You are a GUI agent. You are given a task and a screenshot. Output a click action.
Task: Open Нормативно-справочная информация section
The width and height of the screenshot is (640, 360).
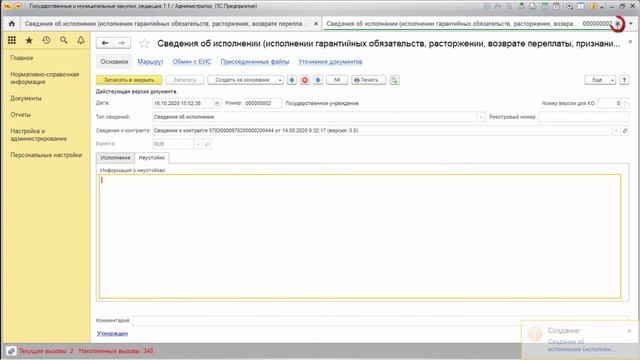tap(44, 78)
